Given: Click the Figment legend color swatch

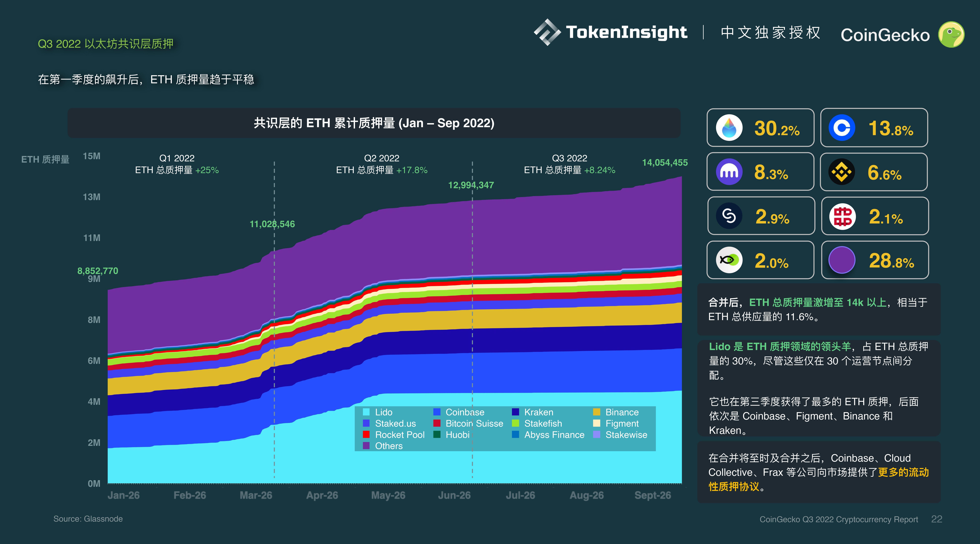Looking at the screenshot, I should [597, 423].
